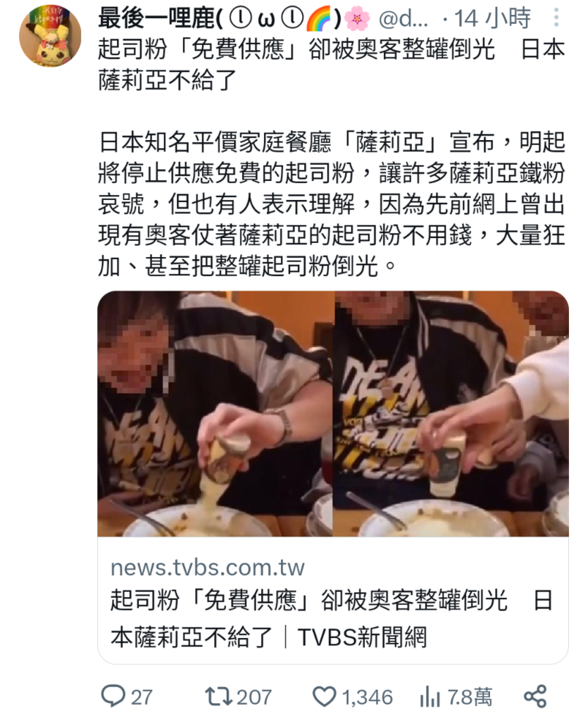Click tweet headline text 薩莉亞不給了
Screen dimensions: 588x721
pyautogui.click(x=167, y=80)
